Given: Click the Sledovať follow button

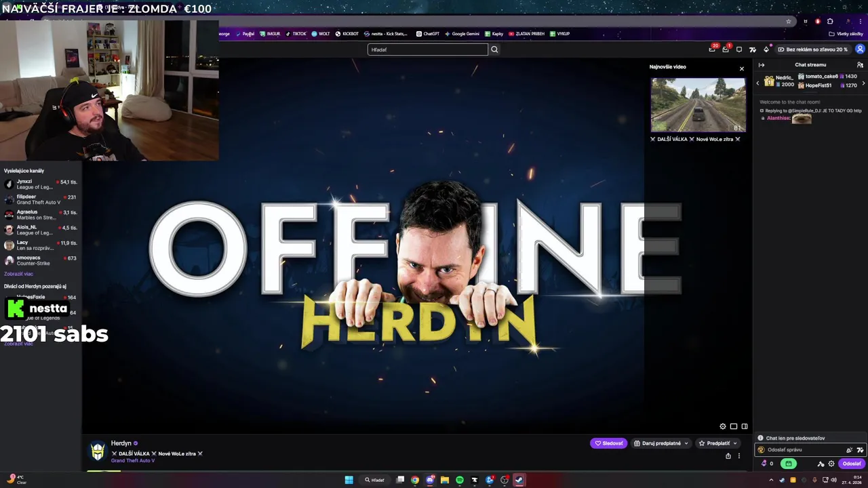Looking at the screenshot, I should click(x=608, y=443).
